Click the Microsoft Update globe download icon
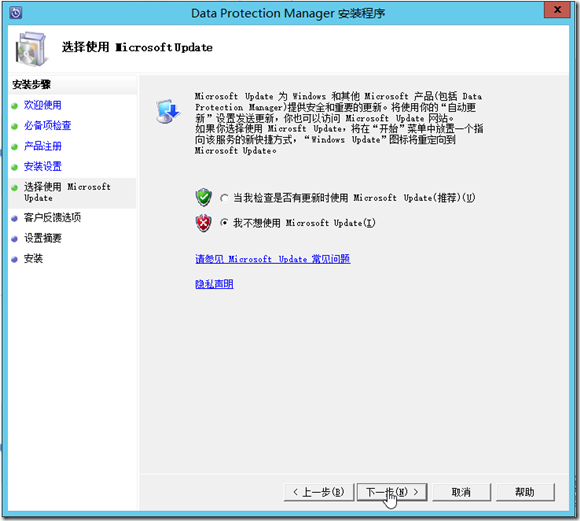 (x=168, y=111)
